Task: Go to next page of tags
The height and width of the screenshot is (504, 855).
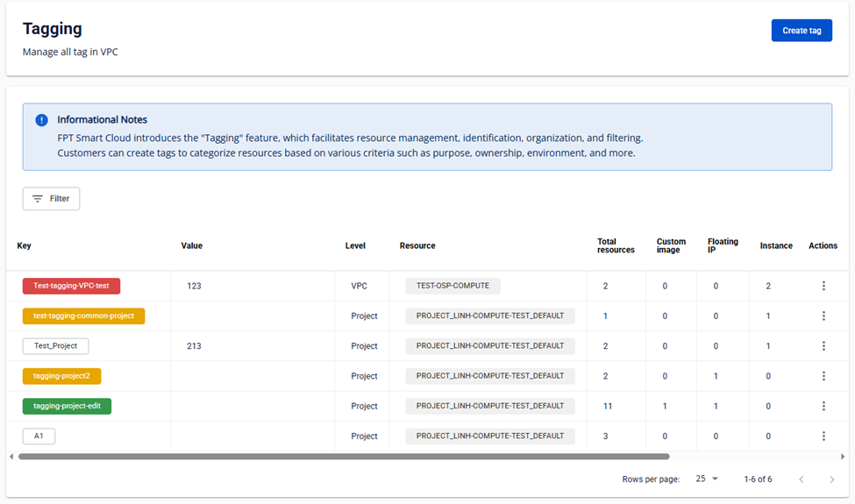Action: (831, 479)
